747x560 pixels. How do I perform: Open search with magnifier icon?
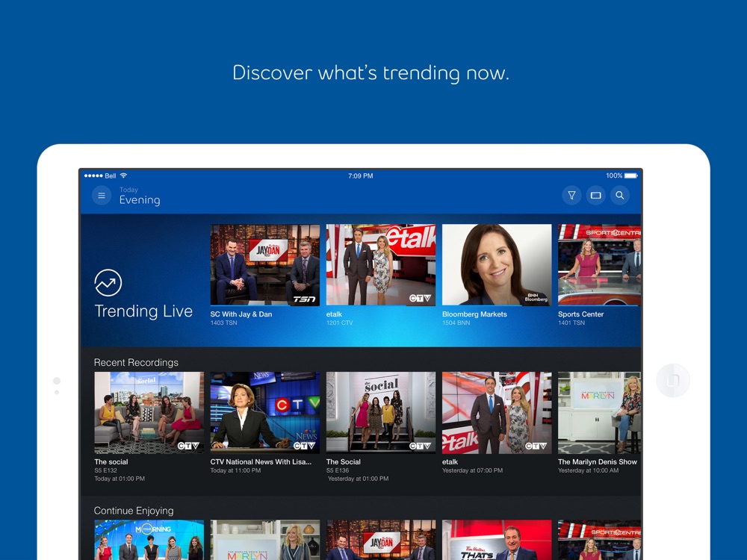[620, 195]
